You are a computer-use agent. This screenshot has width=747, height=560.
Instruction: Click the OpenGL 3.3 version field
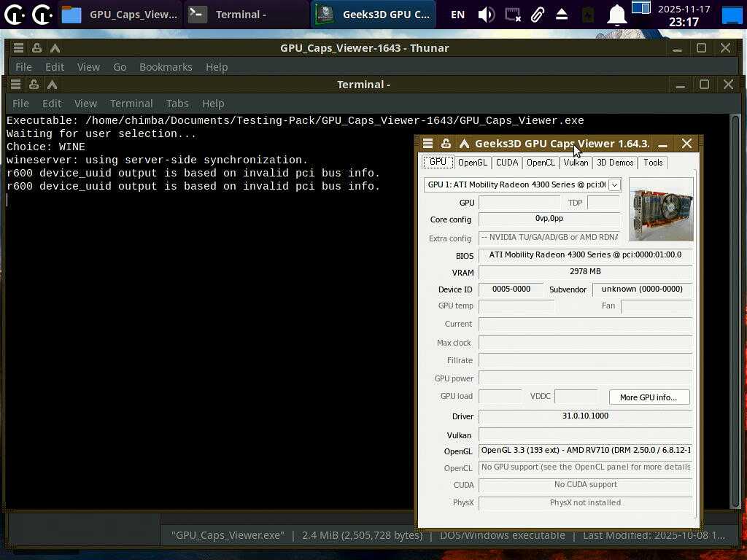(x=586, y=451)
